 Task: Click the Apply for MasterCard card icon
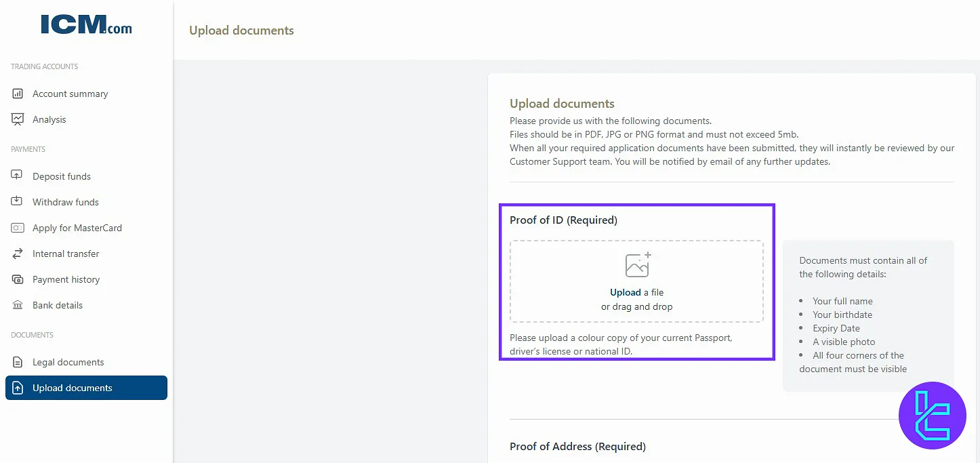coord(18,228)
